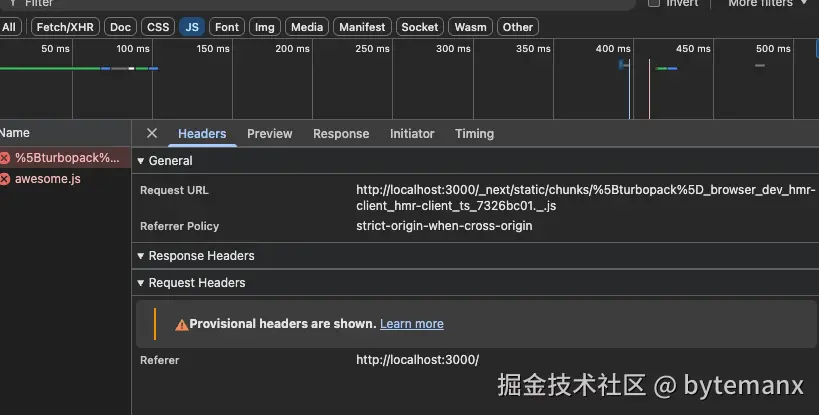Filter requests by Wasm type
The image size is (819, 415).
[470, 27]
